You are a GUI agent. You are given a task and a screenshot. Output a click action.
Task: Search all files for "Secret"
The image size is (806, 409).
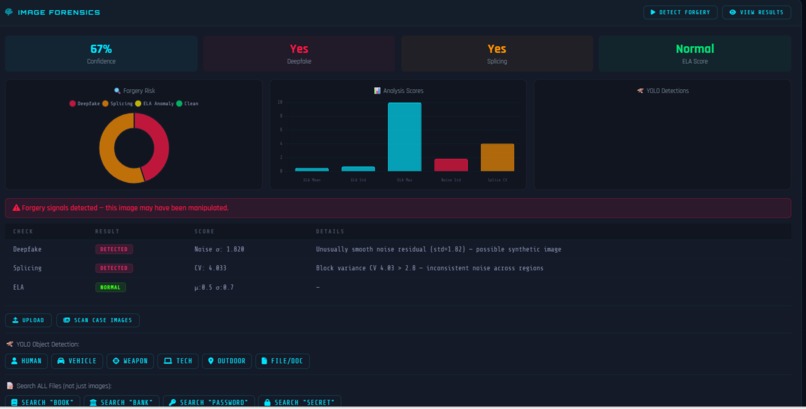pos(299,402)
